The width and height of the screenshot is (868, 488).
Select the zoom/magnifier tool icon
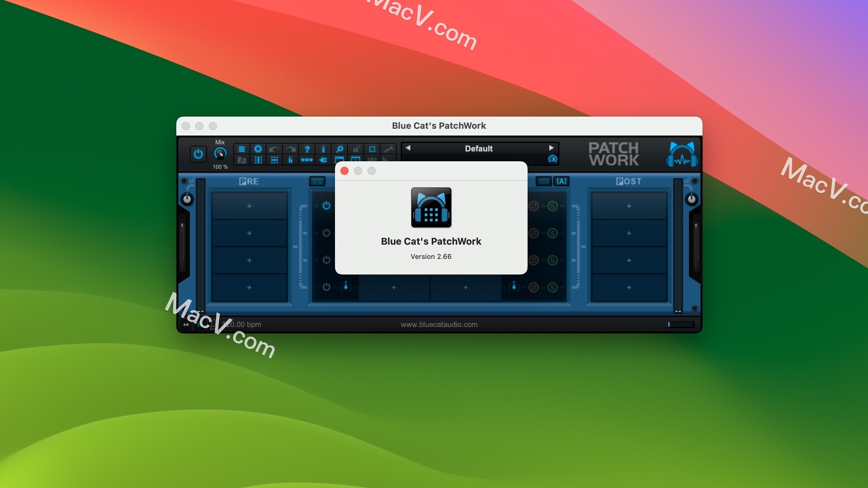click(x=340, y=148)
